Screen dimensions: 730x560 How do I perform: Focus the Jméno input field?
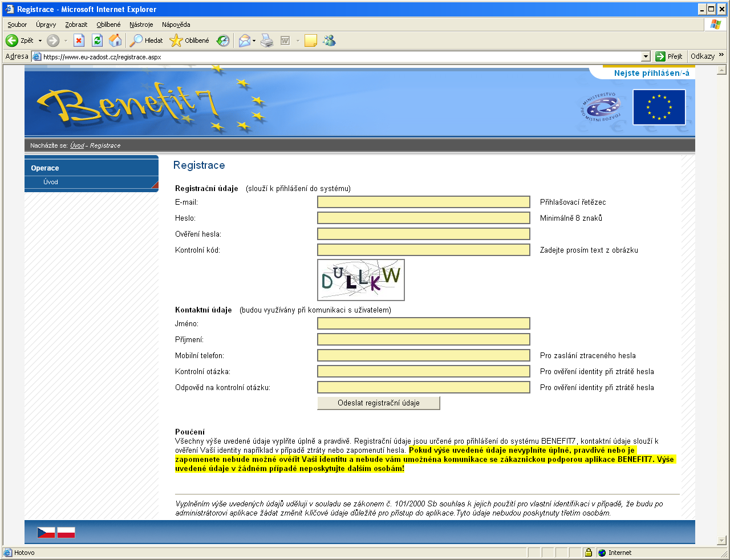point(424,323)
